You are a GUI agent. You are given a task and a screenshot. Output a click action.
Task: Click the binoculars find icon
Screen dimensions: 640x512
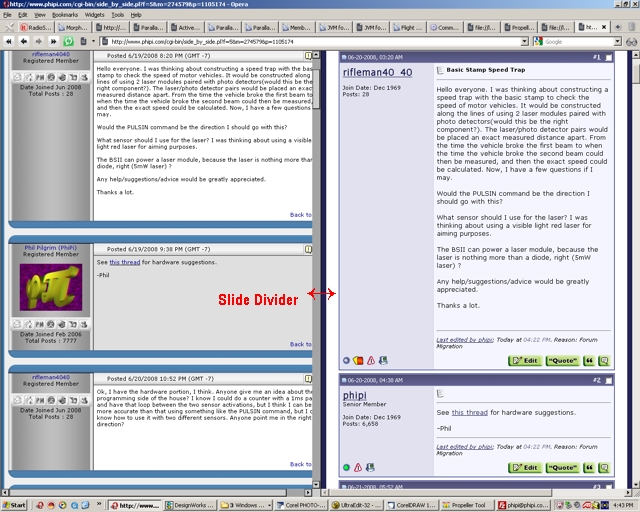(631, 42)
